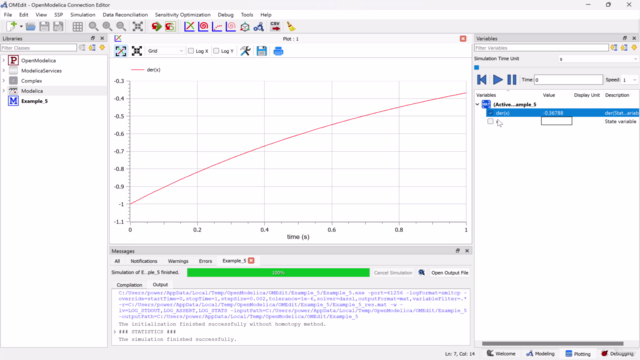Open the File menu
Screen dimensions: 640x360
(8, 15)
